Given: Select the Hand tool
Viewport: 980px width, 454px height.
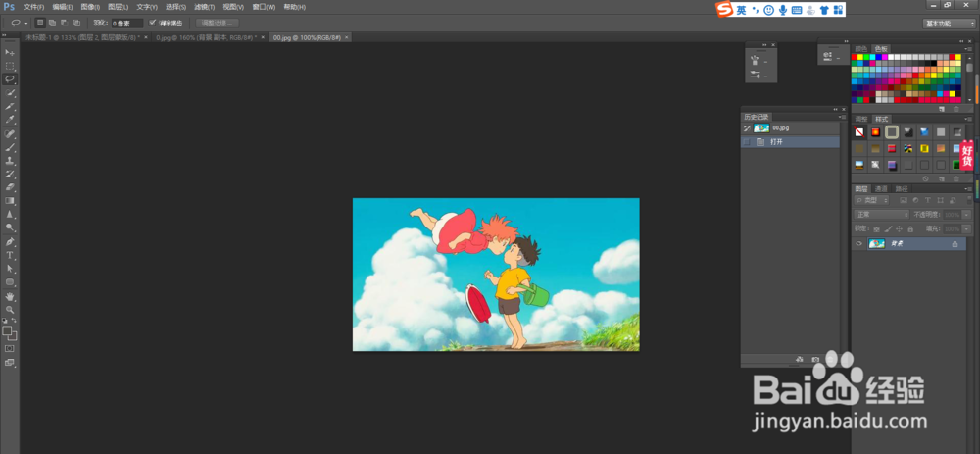Looking at the screenshot, I should pos(10,296).
